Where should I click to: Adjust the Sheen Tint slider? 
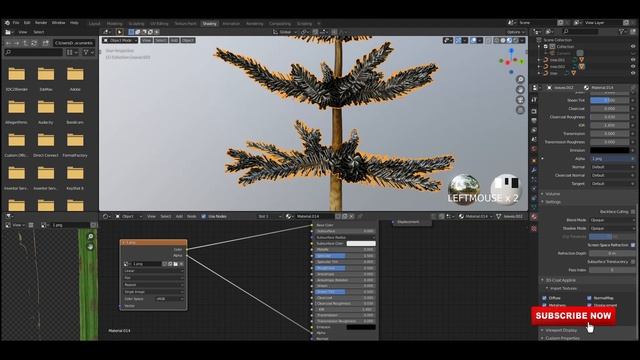coord(610,100)
